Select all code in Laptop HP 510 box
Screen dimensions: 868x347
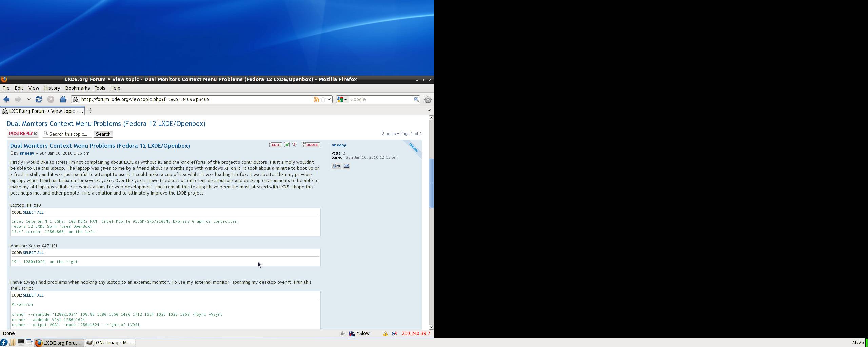click(33, 212)
